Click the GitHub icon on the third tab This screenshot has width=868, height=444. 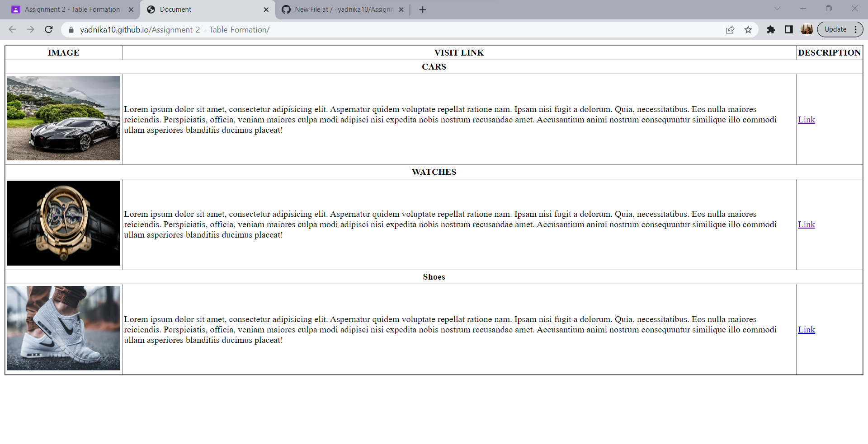(x=286, y=9)
